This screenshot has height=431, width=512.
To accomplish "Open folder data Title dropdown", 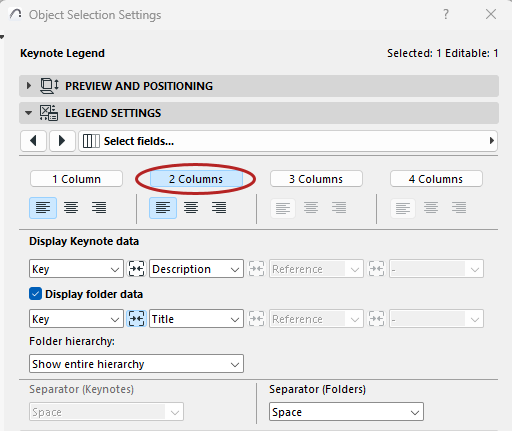I will pyautogui.click(x=196, y=319).
